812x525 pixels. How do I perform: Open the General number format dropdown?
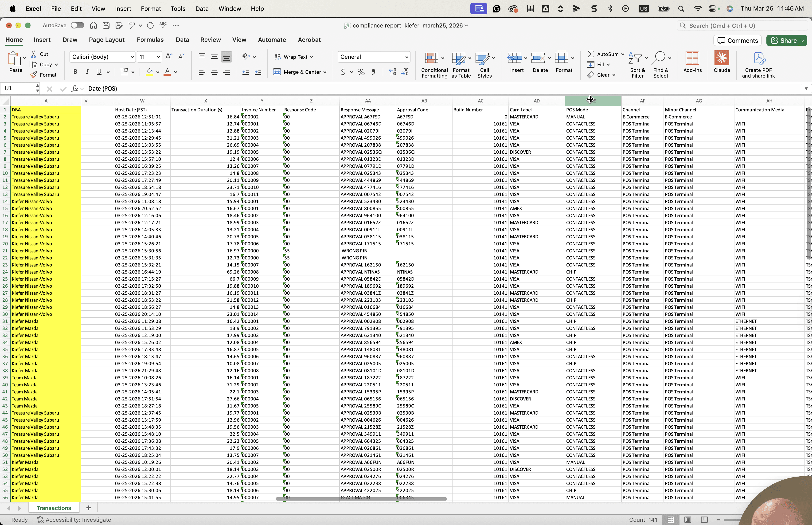(406, 57)
